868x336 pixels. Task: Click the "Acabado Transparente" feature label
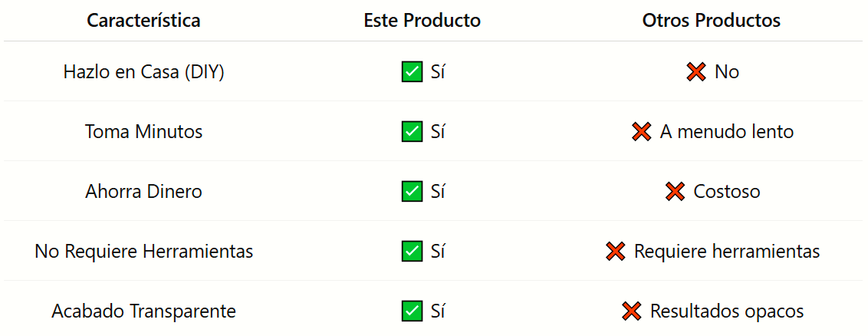(143, 311)
